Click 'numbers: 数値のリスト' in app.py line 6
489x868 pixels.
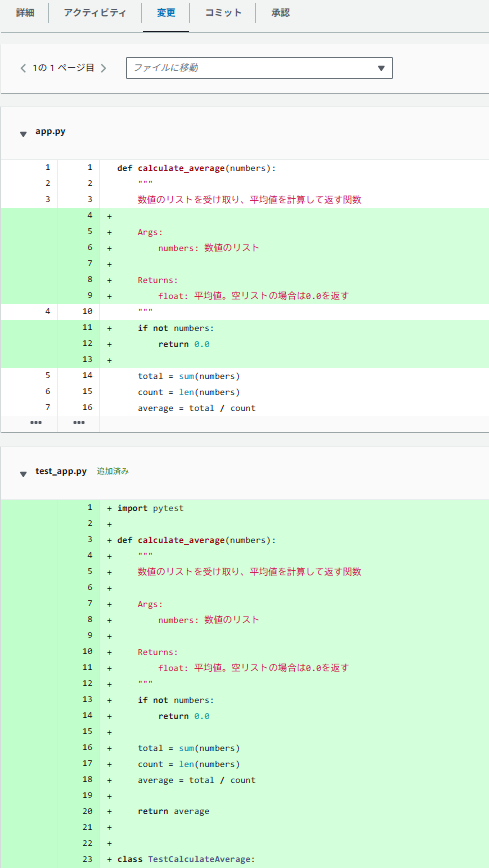coord(208,249)
